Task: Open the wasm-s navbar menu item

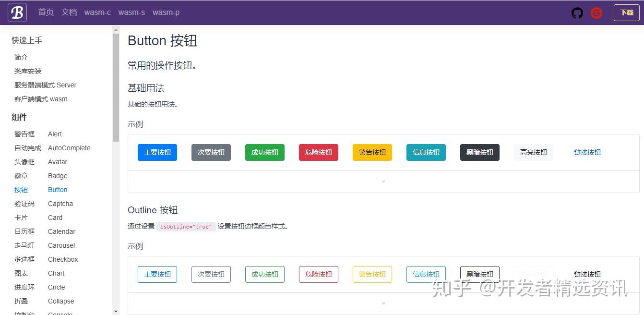Action: point(131,12)
